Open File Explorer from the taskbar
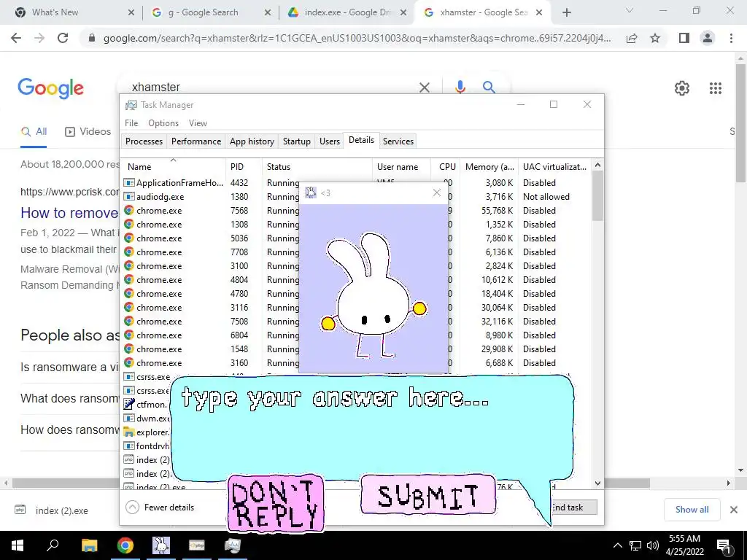The height and width of the screenshot is (560, 747). (89, 545)
